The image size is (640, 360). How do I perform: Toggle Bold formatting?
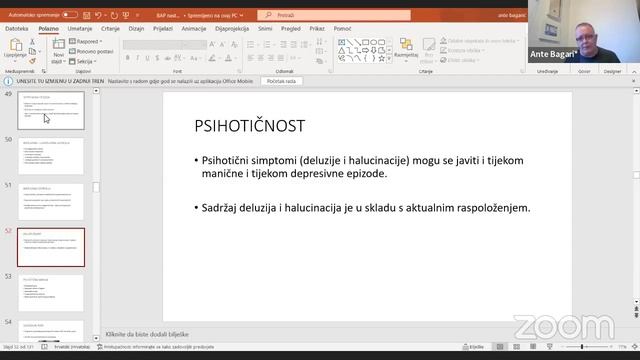point(128,58)
